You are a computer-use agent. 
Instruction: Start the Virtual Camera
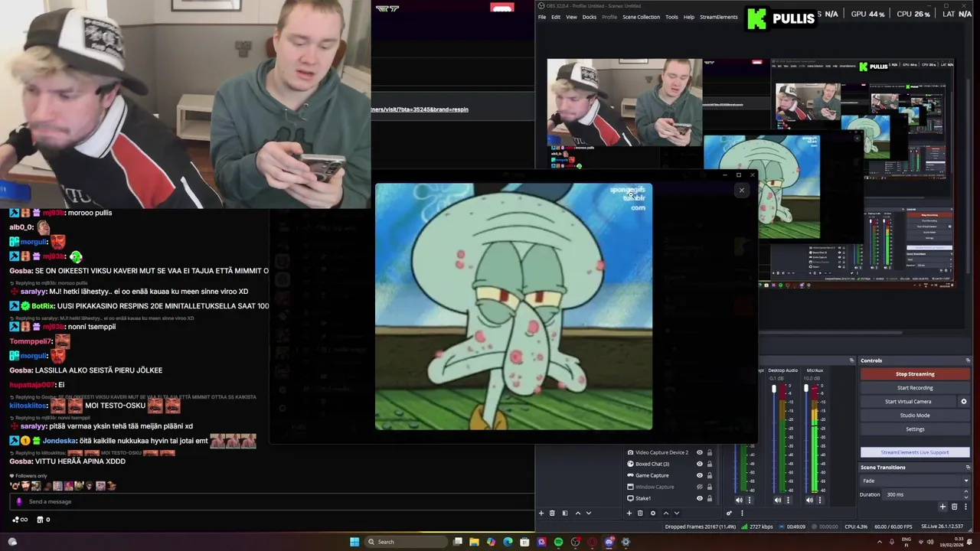[x=908, y=402]
